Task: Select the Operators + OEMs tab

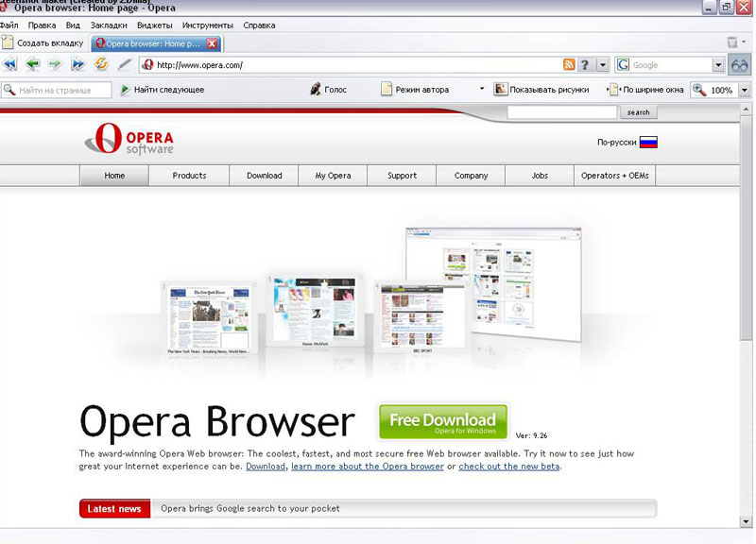Action: 615,176
